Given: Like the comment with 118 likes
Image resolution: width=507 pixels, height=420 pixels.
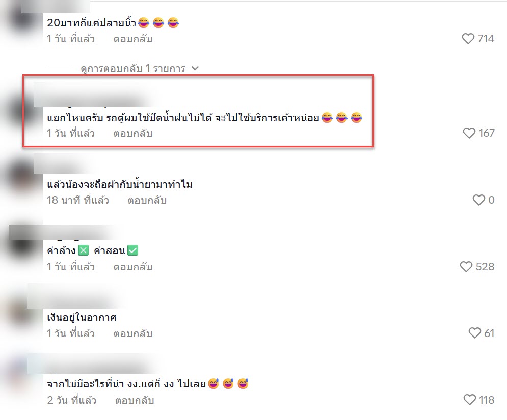Looking at the screenshot, I should point(469,400).
